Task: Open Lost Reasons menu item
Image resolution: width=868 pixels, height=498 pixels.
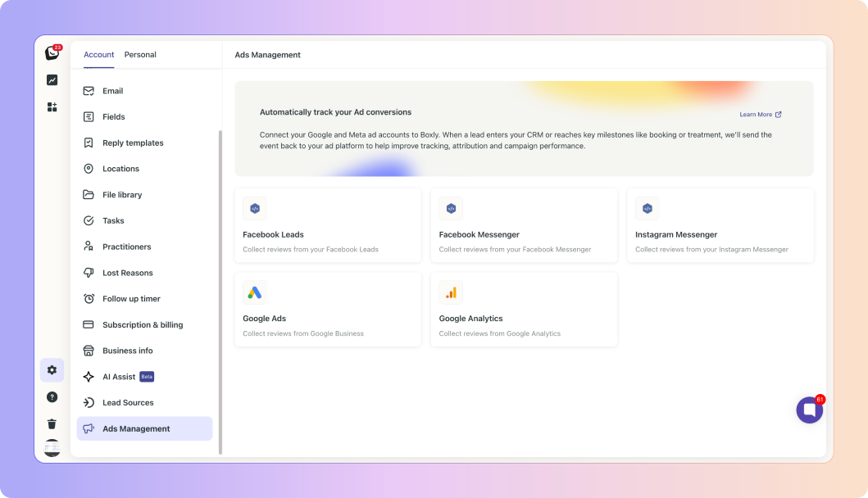Action: point(144,273)
